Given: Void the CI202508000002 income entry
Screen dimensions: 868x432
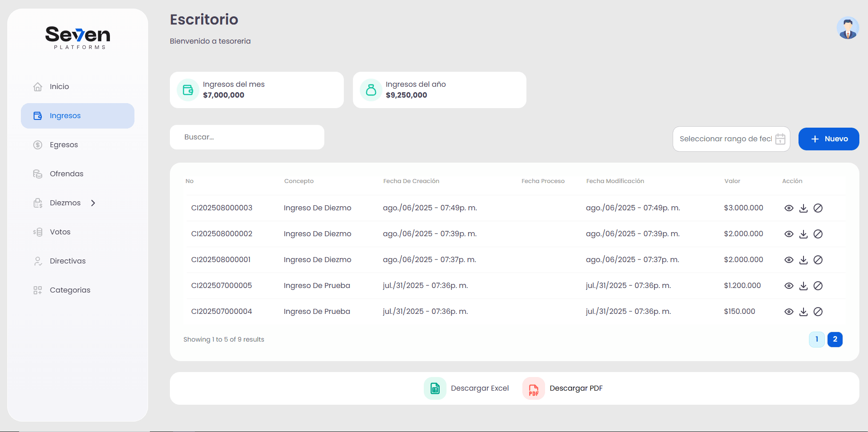Looking at the screenshot, I should (818, 234).
